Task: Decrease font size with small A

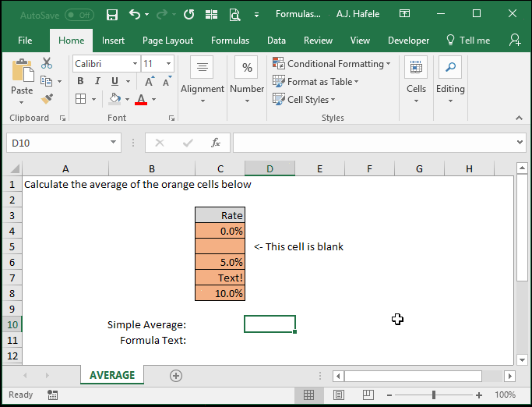Action: point(167,82)
